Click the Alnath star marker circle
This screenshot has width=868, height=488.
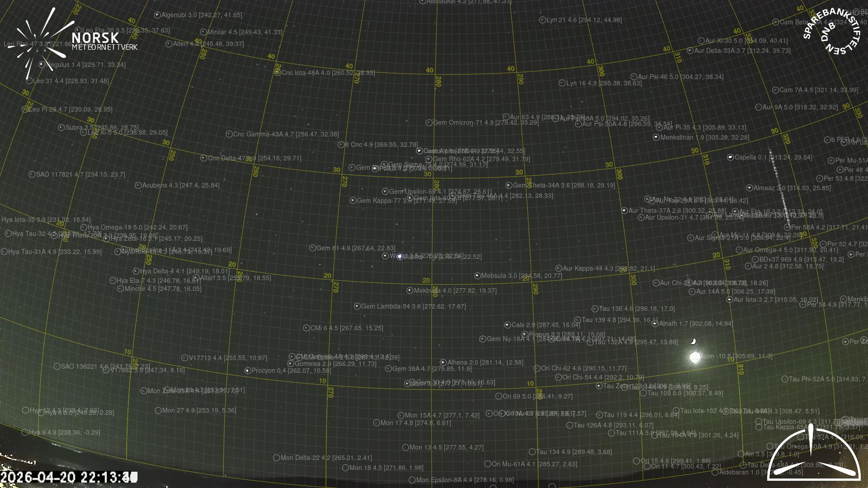click(655, 324)
